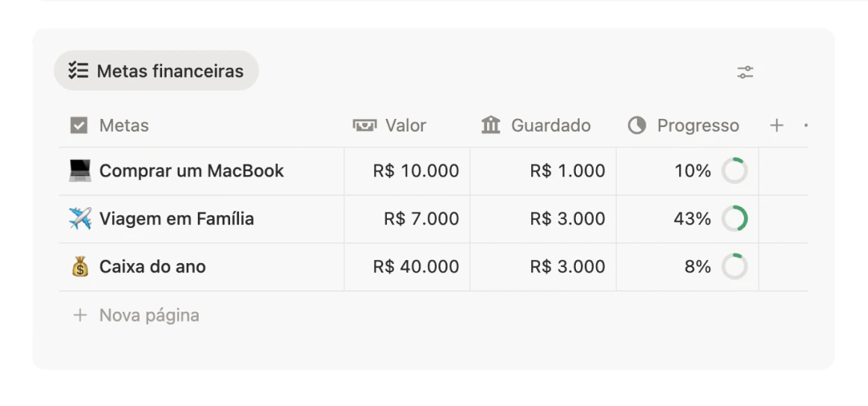This screenshot has width=868, height=406.
Task: Select the Metas financeiras view tab
Action: [156, 71]
